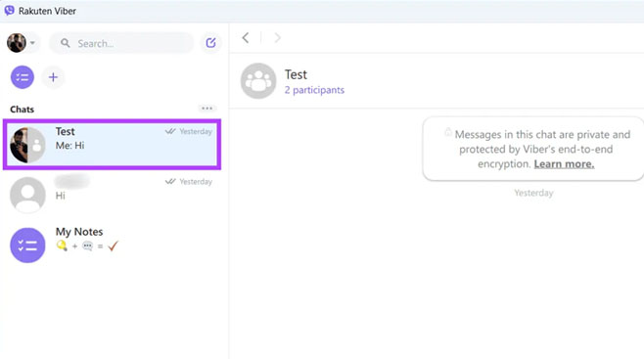Viewport: 644px width, 359px height.
Task: Click the Search input field
Action: (x=121, y=43)
